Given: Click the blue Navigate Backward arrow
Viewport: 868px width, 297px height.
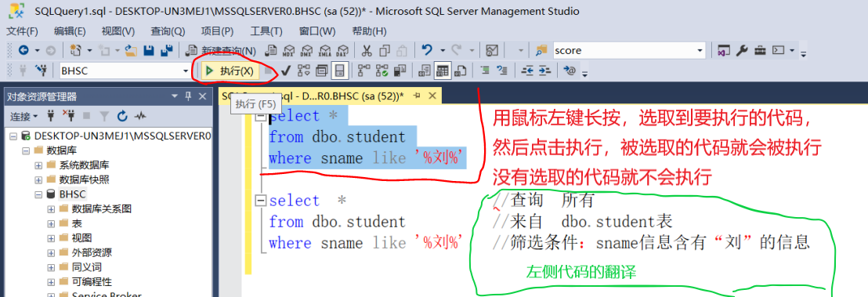Looking at the screenshot, I should [x=24, y=50].
